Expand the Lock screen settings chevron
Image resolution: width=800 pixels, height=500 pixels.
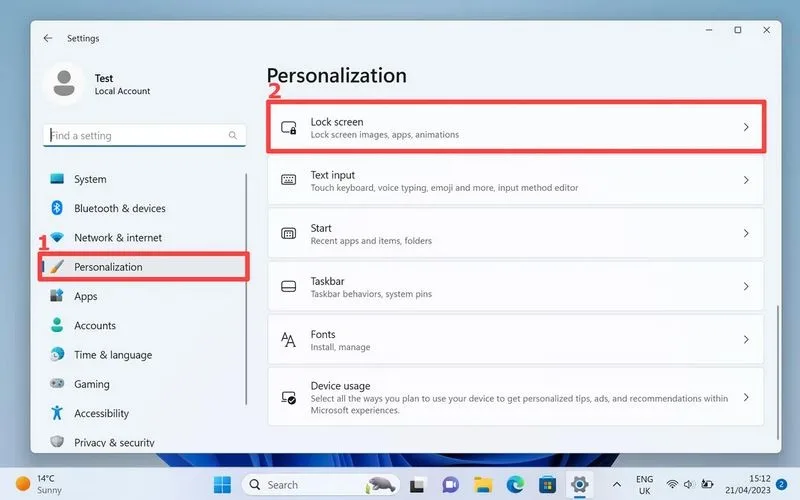pos(746,127)
